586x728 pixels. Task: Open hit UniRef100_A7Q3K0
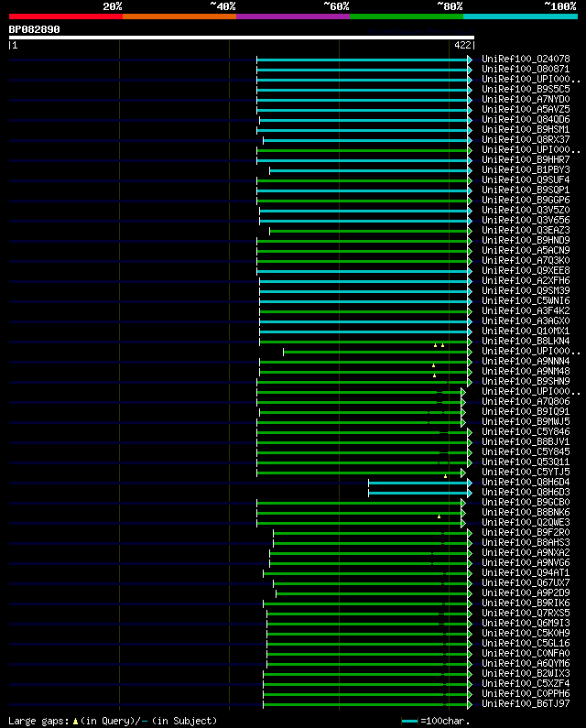pos(526,260)
